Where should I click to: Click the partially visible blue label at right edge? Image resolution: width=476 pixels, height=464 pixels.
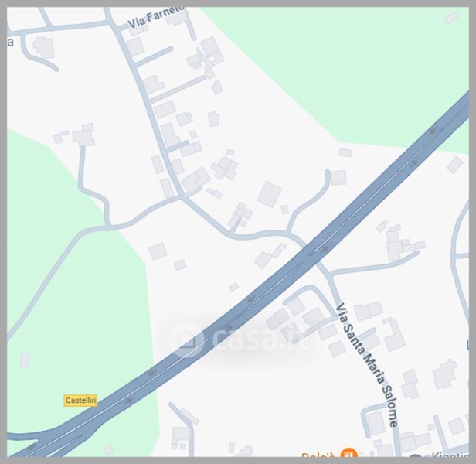point(467,345)
